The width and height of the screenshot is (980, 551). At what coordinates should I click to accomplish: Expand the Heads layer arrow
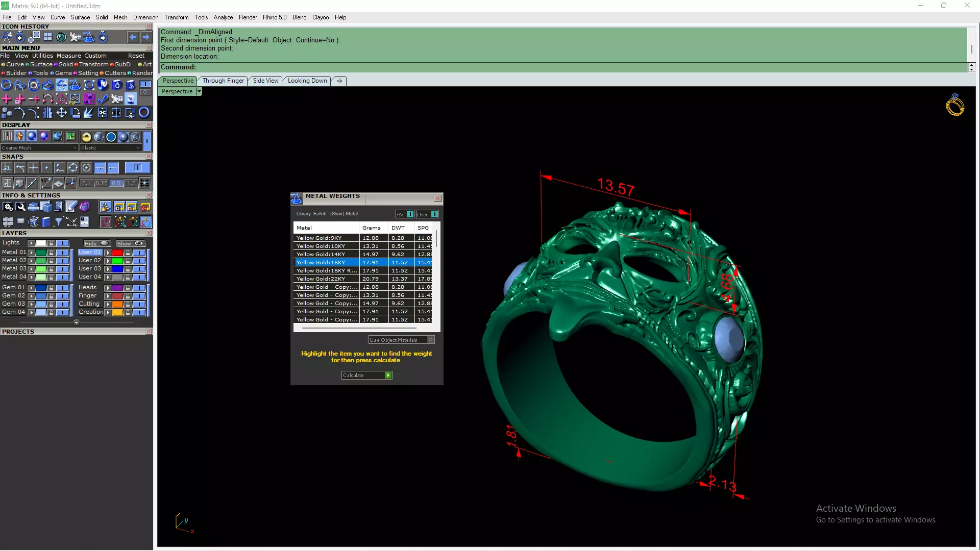(x=108, y=288)
